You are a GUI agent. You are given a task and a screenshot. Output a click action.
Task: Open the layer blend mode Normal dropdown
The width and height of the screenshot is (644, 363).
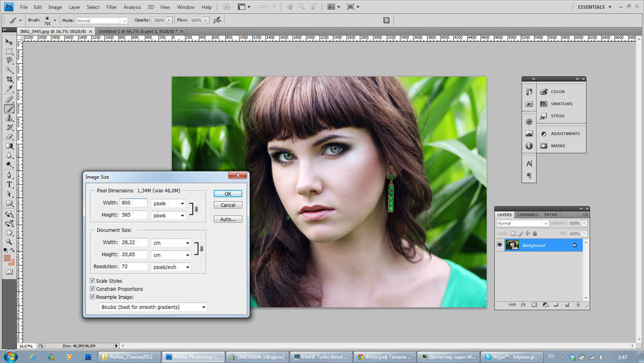522,223
